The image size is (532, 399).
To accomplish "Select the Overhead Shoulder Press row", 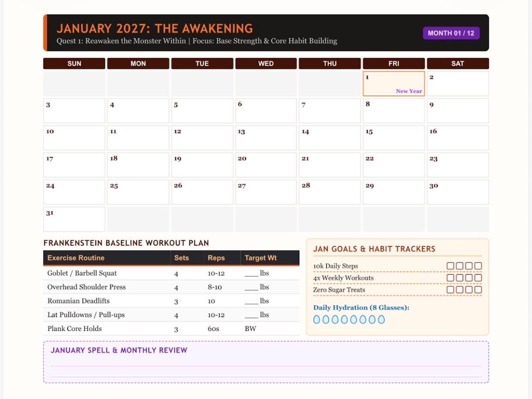I will (171, 287).
